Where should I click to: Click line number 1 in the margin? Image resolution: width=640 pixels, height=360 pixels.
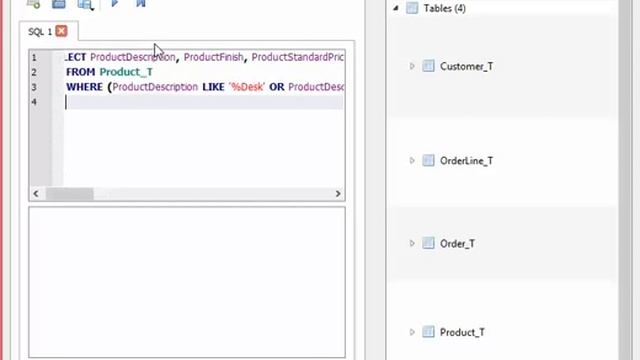(34, 58)
